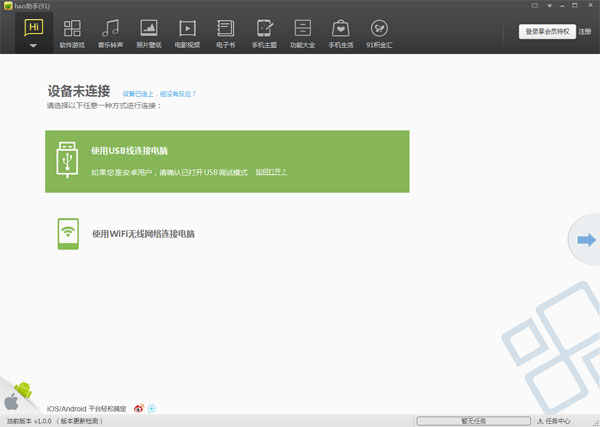Click 注册 register link
Screen dimensions: 600x427
point(585,31)
